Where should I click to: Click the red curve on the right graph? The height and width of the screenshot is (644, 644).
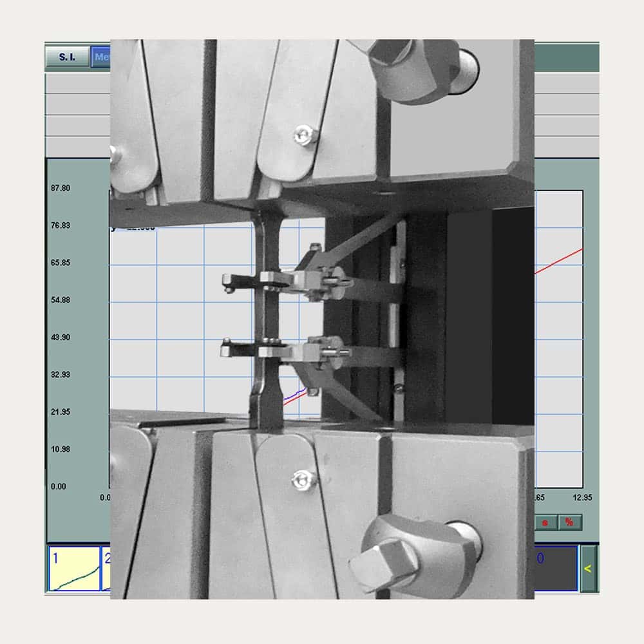tap(559, 261)
